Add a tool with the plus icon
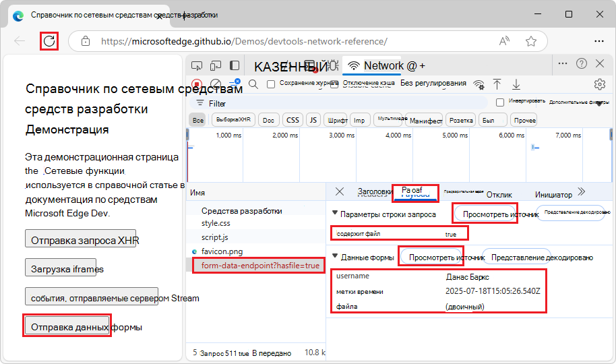This screenshot has width=616, height=364. pos(423,66)
